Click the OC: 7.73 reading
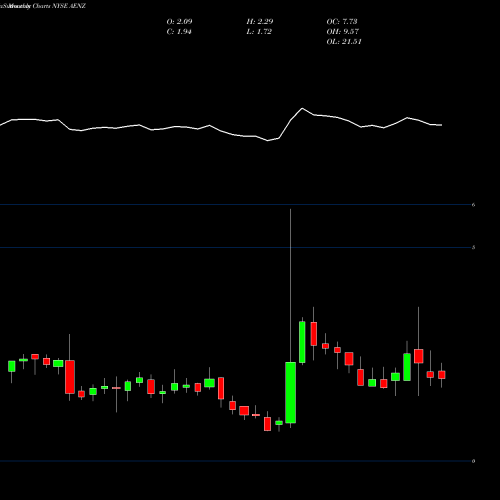The image size is (500, 500). [x=342, y=22]
